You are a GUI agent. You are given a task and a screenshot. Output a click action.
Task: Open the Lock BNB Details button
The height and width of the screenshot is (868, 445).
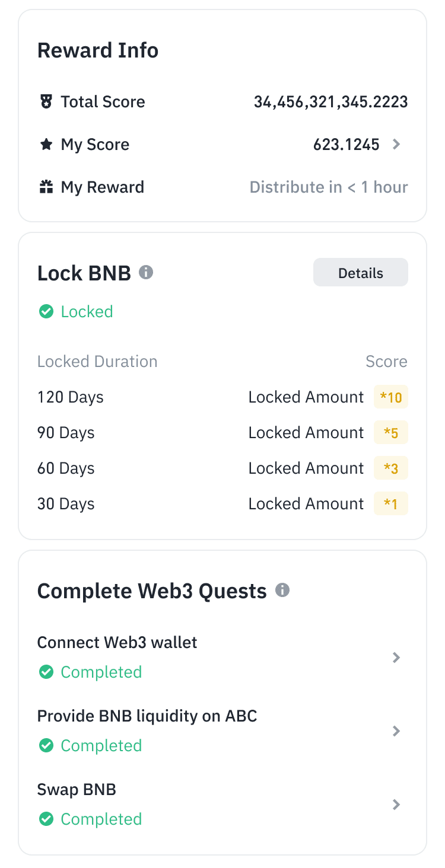(360, 273)
